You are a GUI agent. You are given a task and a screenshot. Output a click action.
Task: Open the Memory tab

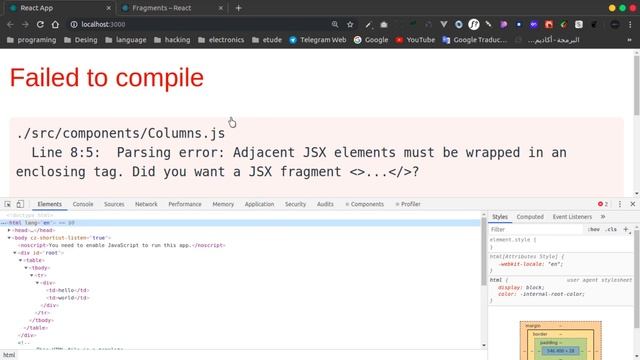click(x=223, y=204)
